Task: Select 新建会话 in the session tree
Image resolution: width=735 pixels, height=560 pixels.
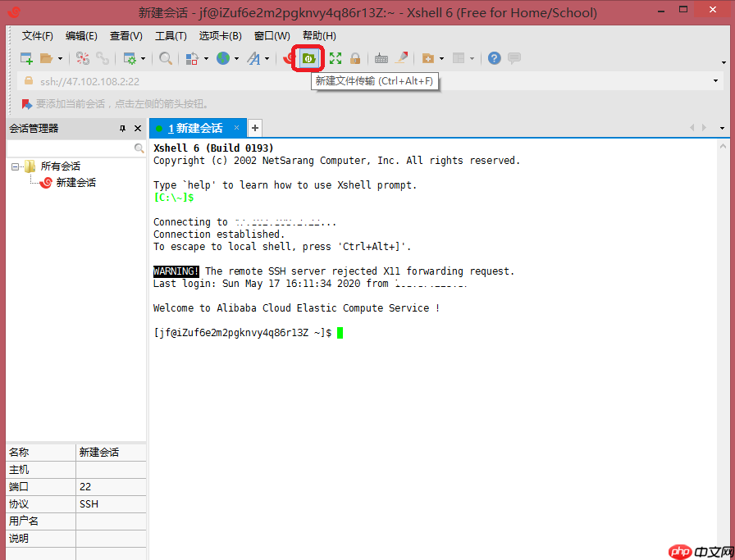Action: (76, 183)
